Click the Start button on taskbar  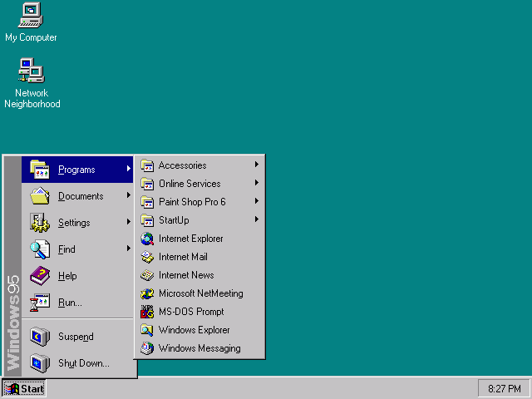pyautogui.click(x=24, y=388)
